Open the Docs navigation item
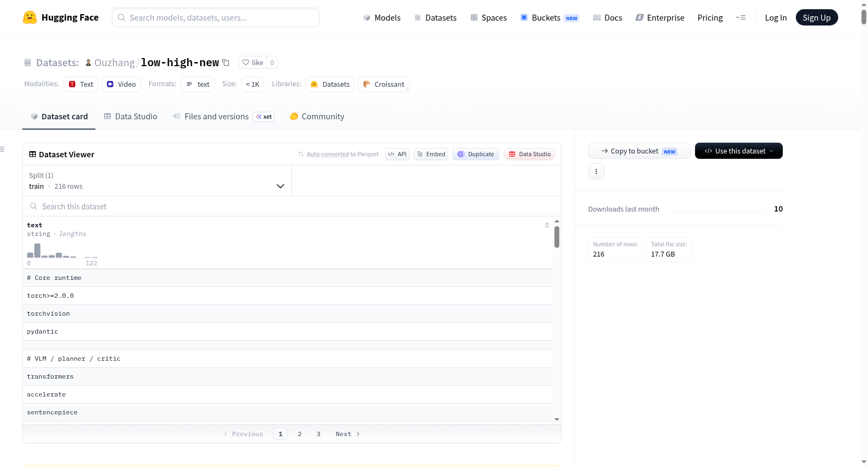This screenshot has width=868, height=467. click(608, 17)
